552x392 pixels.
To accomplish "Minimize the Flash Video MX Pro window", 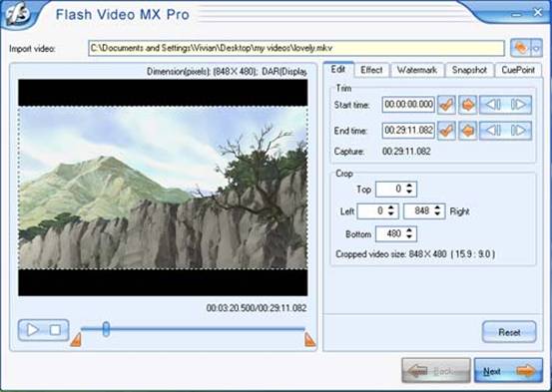I will 517,14.
